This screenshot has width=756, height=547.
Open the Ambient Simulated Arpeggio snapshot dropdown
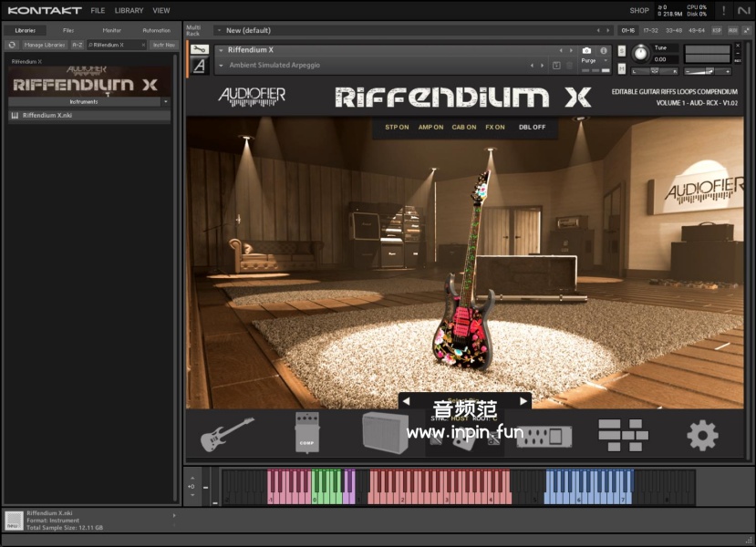pos(221,65)
